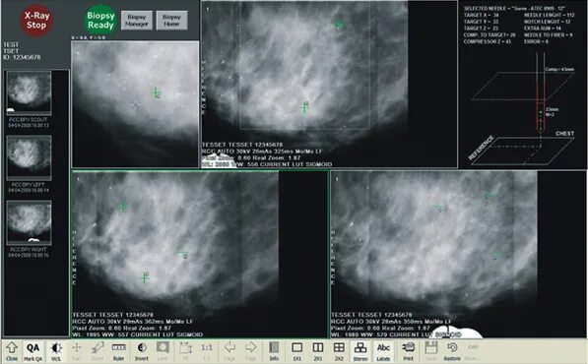588x364 pixels.
Task: Click the bottom-left stereo image viewport
Action: click(x=200, y=255)
